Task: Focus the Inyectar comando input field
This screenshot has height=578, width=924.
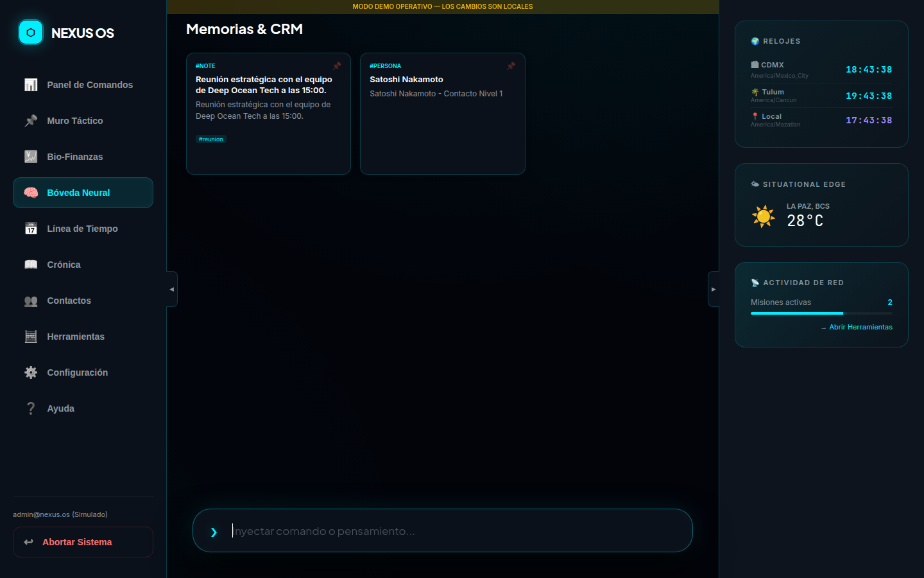Action: pos(449,531)
